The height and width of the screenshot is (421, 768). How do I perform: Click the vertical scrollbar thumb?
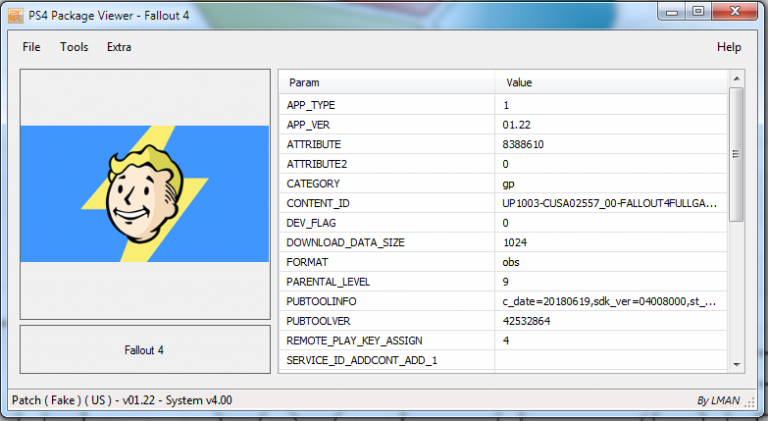point(736,153)
